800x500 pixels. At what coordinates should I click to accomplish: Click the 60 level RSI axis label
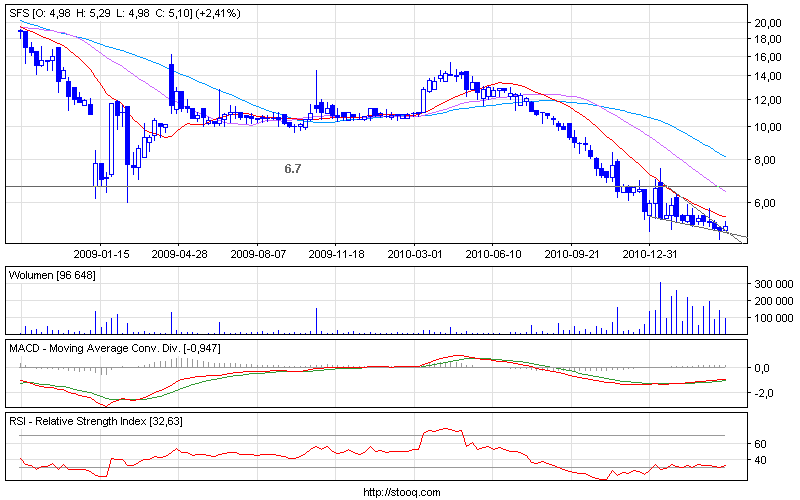tap(760, 444)
